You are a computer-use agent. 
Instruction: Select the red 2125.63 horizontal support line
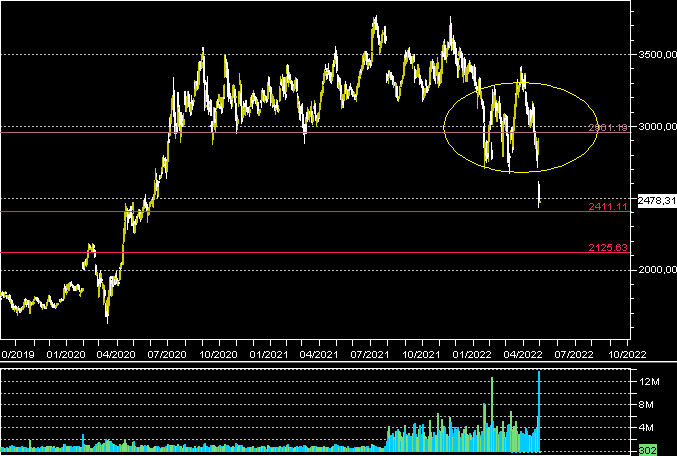click(300, 253)
